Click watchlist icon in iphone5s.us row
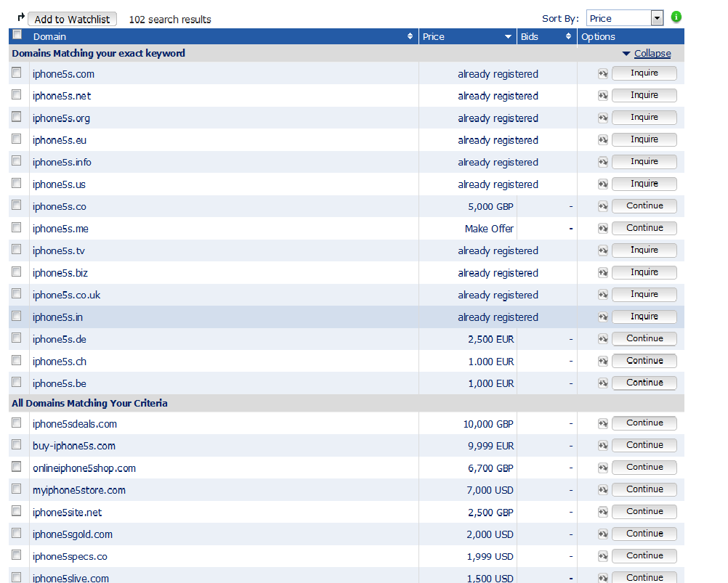The height and width of the screenshot is (583, 728). 602,184
